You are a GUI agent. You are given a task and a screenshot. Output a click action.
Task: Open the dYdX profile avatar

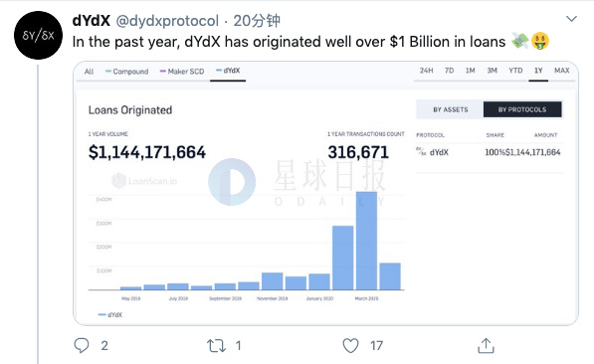38,35
